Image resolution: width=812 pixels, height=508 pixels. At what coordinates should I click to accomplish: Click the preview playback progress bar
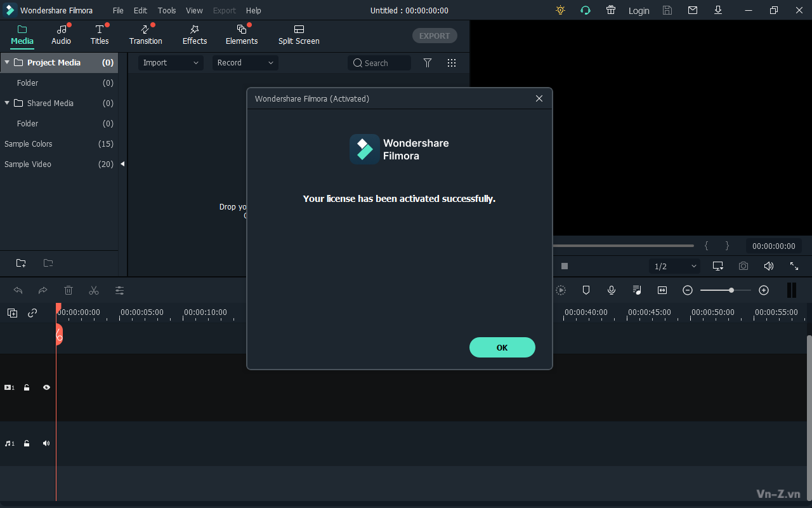click(623, 246)
